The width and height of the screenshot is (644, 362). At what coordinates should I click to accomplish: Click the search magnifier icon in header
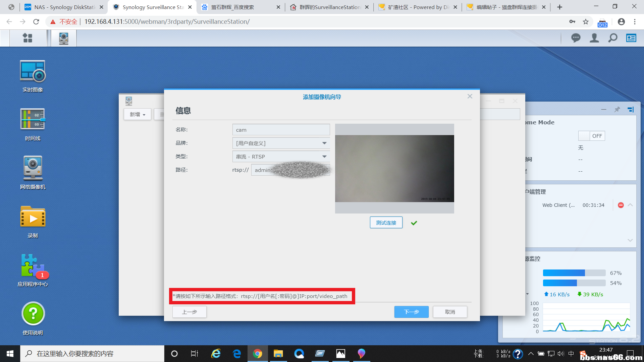(612, 38)
